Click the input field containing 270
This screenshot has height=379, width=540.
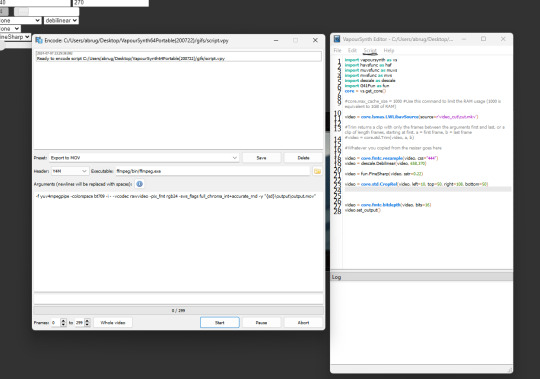point(111,3)
